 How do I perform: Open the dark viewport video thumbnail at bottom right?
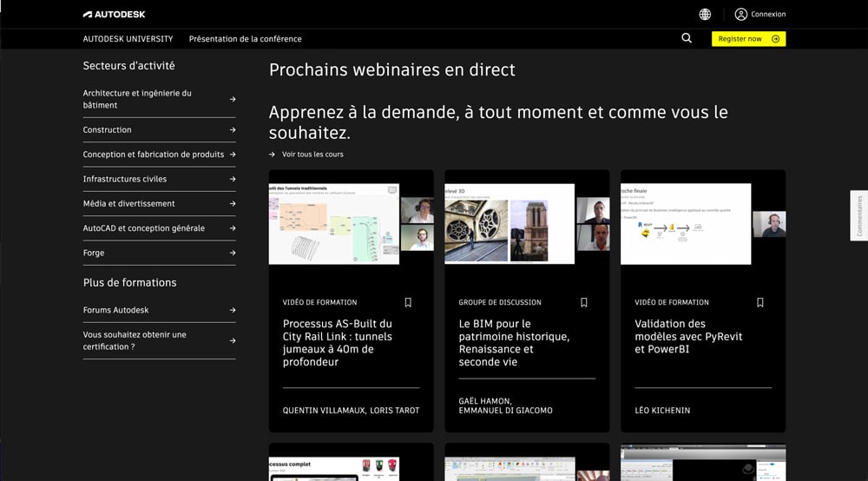pyautogui.click(x=703, y=463)
